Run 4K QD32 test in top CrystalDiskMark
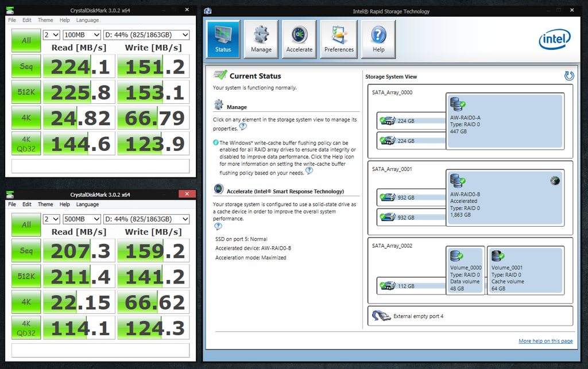Screen dimensions: 588x369 [26, 143]
